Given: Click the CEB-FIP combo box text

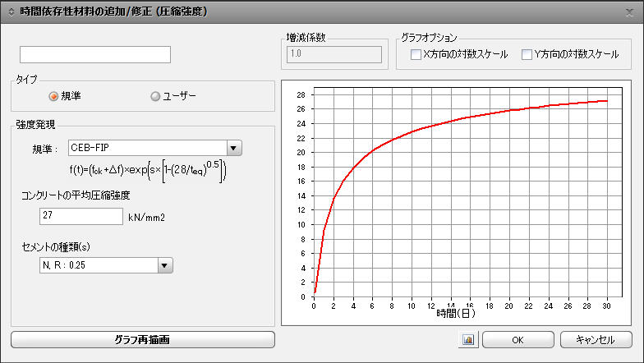Looking at the screenshot, I should pos(146,148).
